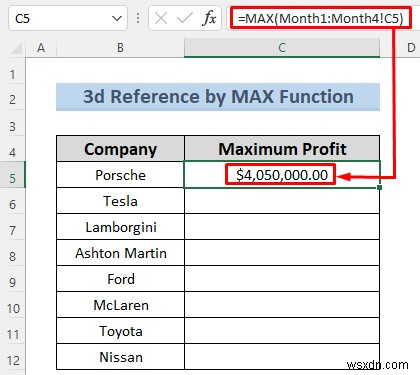Viewport: 420px width, 375px height.
Task: Select the $4,050,000.00 cell
Action: click(282, 175)
